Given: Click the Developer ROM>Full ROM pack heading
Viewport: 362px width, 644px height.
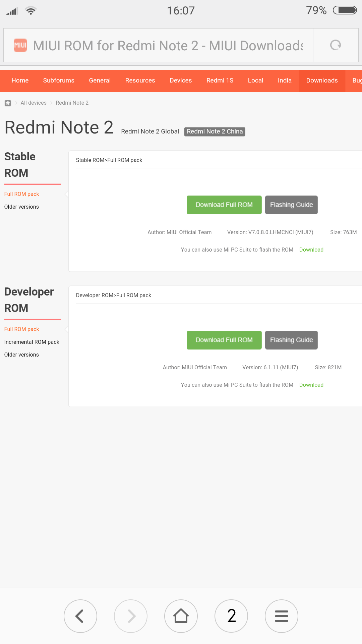Looking at the screenshot, I should [x=114, y=296].
